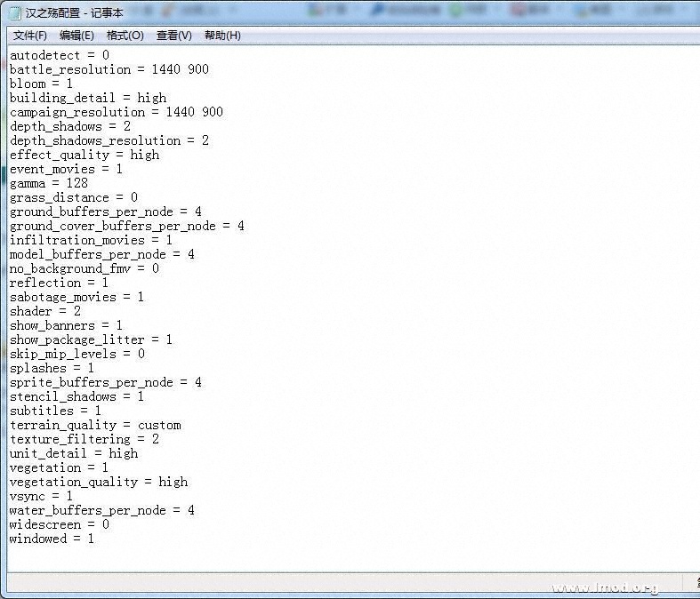Click the 汉之殇配置 - 记事本 title bar text
This screenshot has width=700, height=599.
click(75, 13)
